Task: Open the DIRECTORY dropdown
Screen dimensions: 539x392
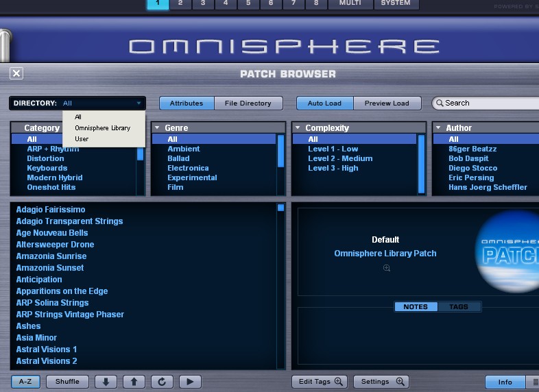Action: click(77, 103)
